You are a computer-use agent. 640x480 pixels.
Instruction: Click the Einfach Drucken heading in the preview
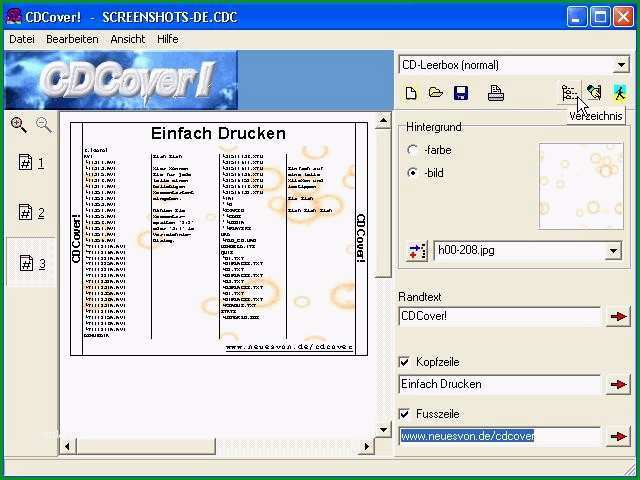(x=218, y=133)
